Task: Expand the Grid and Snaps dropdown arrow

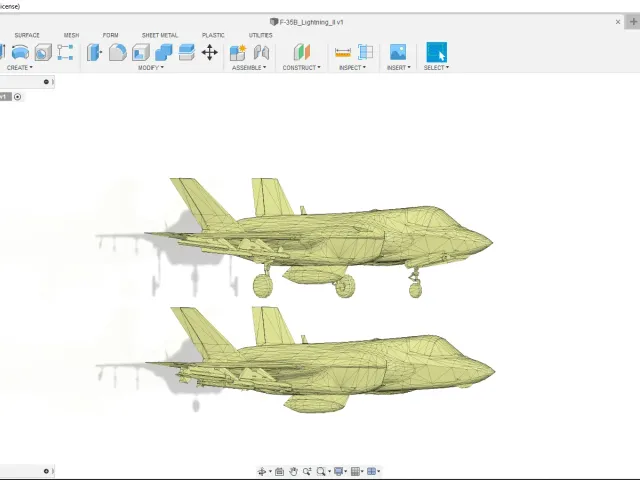Action: click(362, 472)
